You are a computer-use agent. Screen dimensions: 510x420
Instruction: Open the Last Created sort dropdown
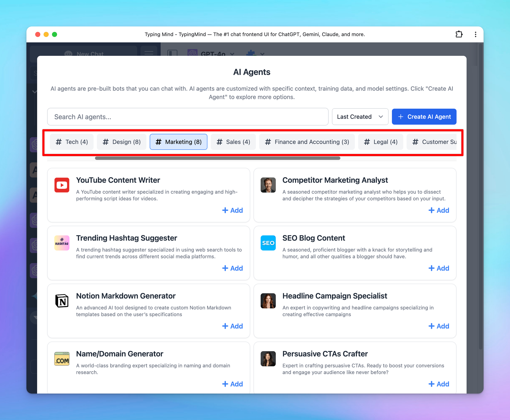tap(360, 117)
